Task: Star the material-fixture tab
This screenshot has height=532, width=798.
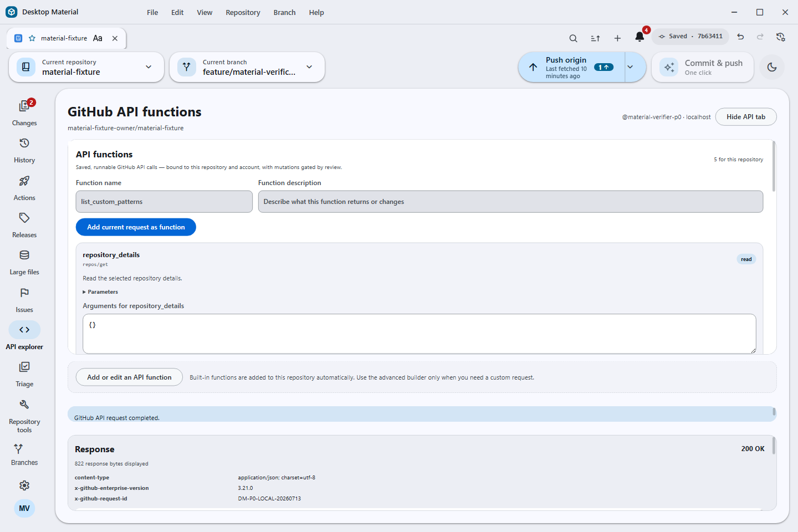Action: point(32,38)
